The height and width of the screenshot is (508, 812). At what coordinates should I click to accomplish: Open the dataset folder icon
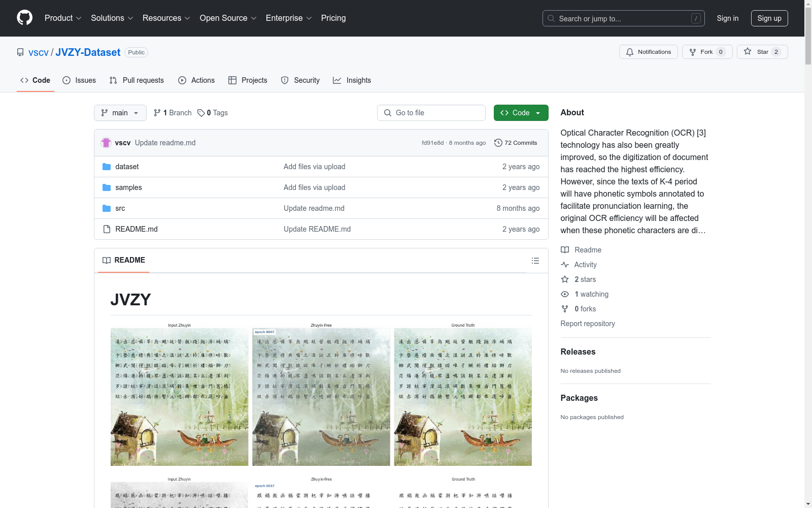107,167
